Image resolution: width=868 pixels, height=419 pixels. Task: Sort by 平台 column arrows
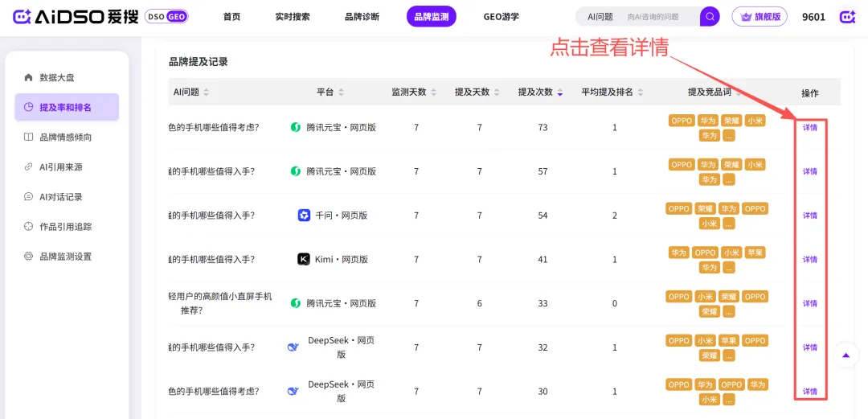(x=341, y=92)
